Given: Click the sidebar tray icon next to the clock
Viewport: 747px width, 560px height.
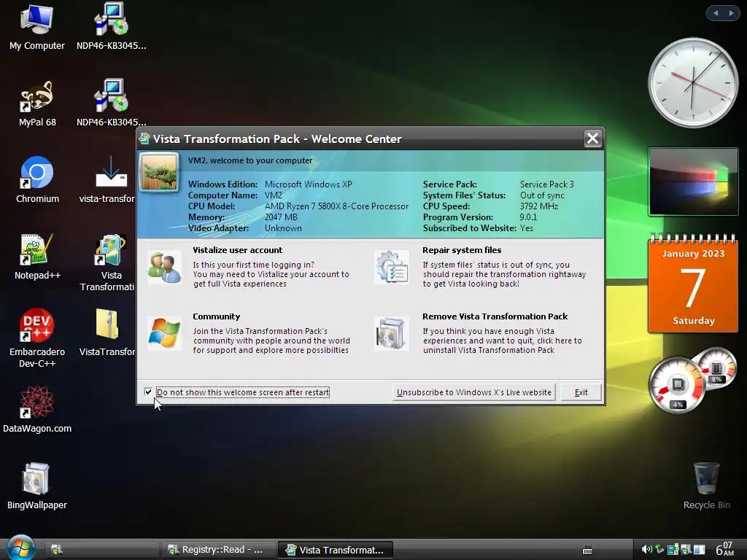Looking at the screenshot, I should tap(699, 550).
